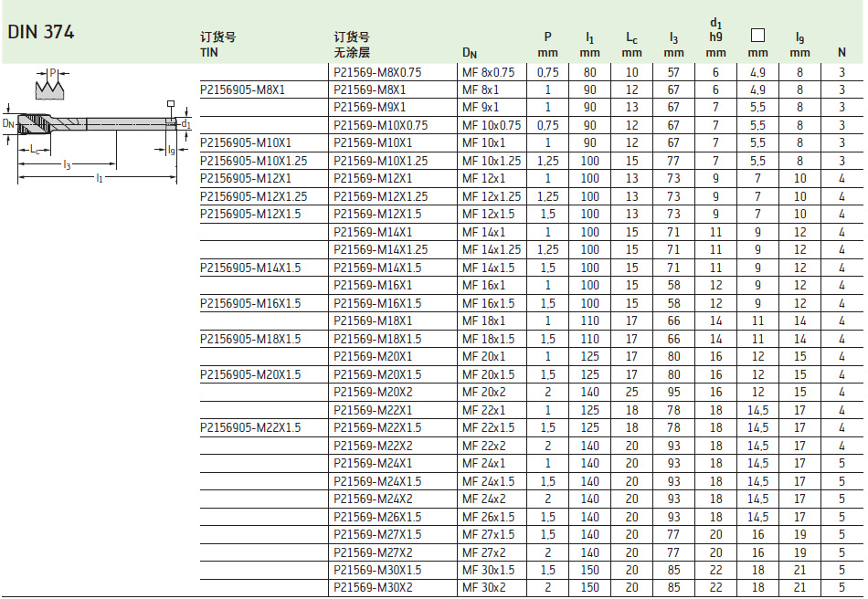
Task: Click the 订货号 无涂层 column header
Action: point(352,45)
